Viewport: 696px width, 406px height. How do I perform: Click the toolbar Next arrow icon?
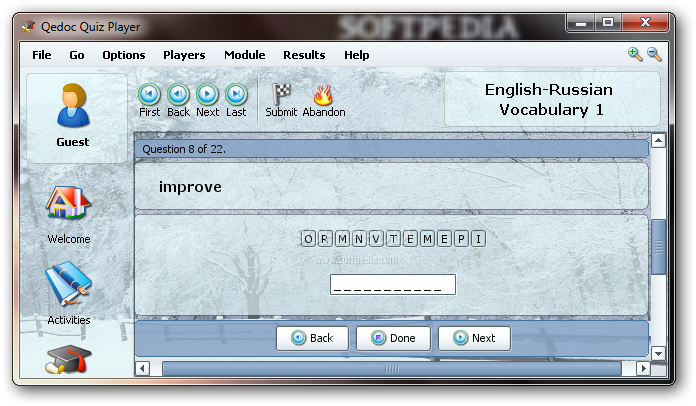207,95
